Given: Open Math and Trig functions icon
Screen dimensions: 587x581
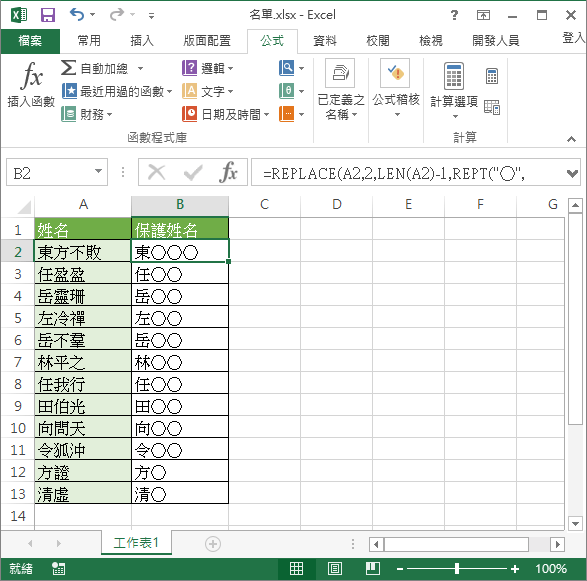Looking at the screenshot, I should click(287, 91).
